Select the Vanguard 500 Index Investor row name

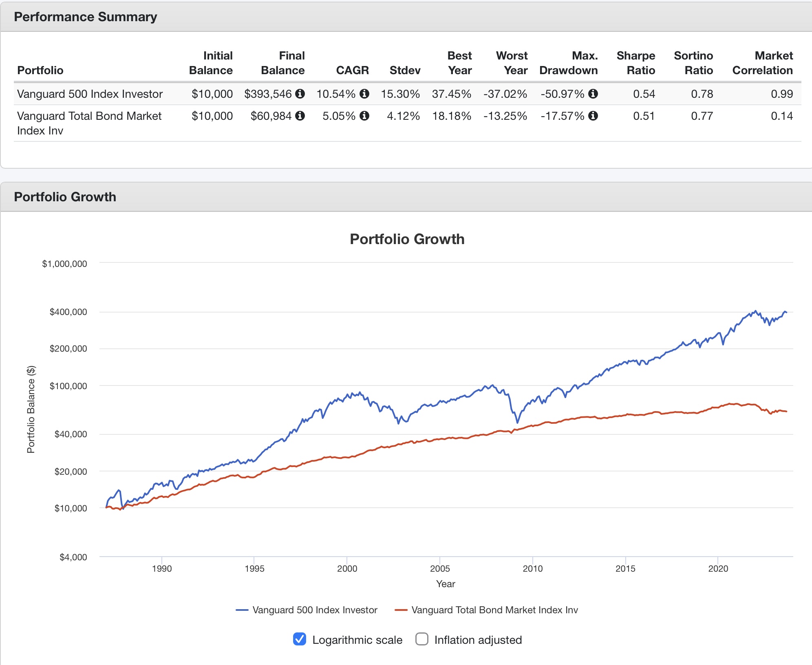tap(90, 94)
